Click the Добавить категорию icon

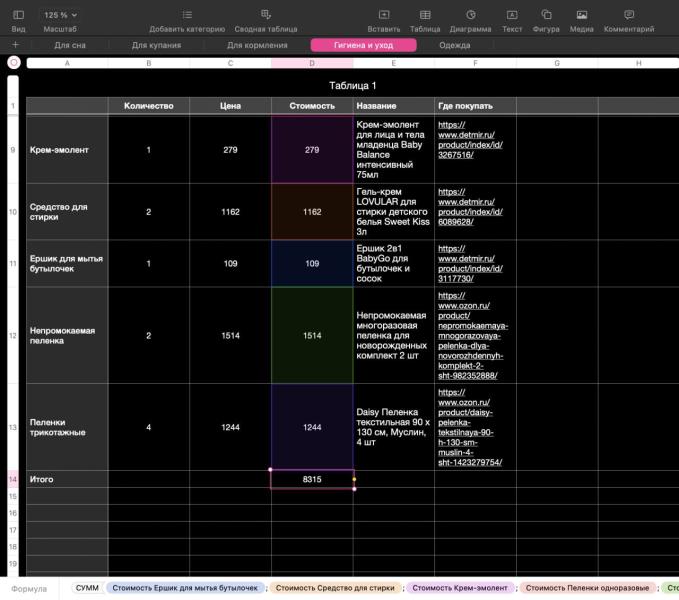point(187,15)
